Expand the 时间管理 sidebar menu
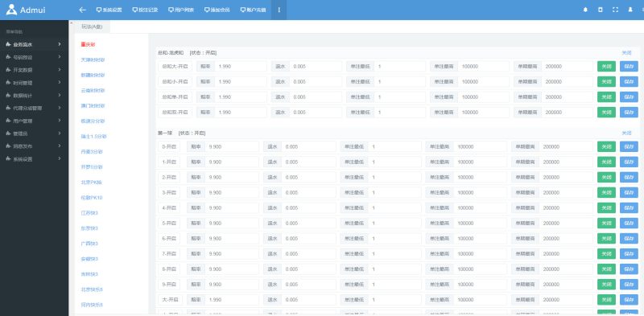Image resolution: width=644 pixels, height=316 pixels. coord(35,83)
